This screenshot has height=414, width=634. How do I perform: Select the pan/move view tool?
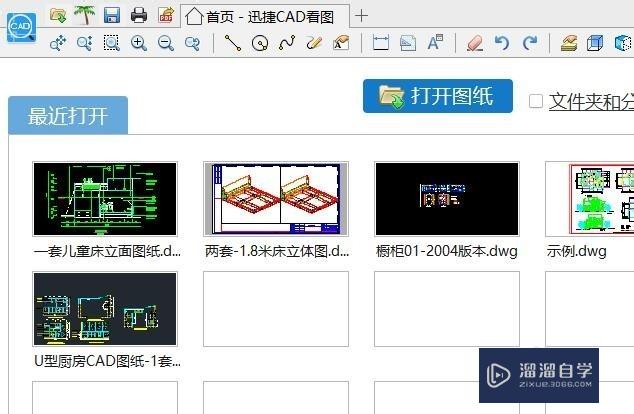tap(58, 43)
